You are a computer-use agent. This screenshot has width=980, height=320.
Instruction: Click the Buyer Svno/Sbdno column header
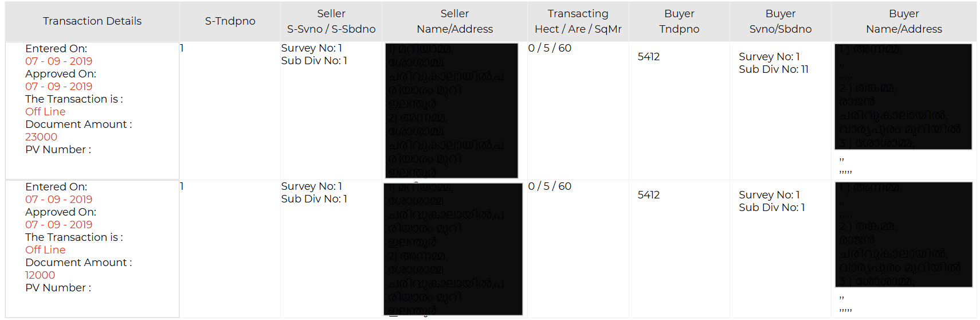(780, 21)
